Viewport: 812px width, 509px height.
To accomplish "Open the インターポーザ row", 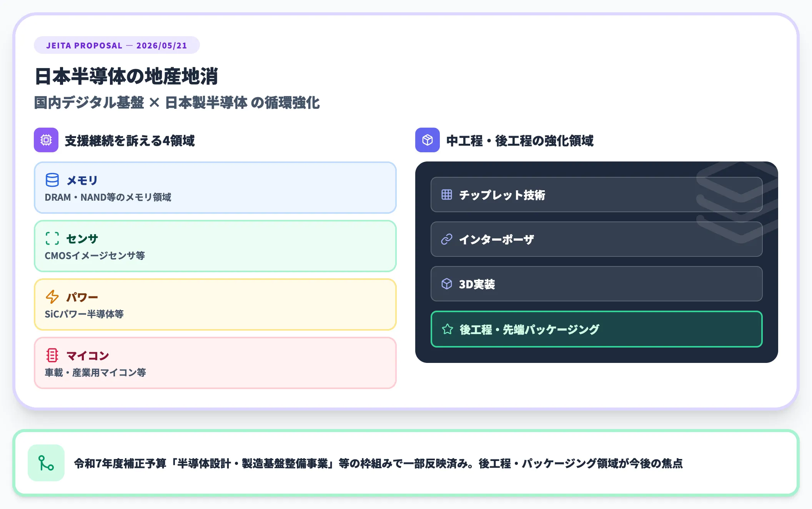I will [x=597, y=239].
